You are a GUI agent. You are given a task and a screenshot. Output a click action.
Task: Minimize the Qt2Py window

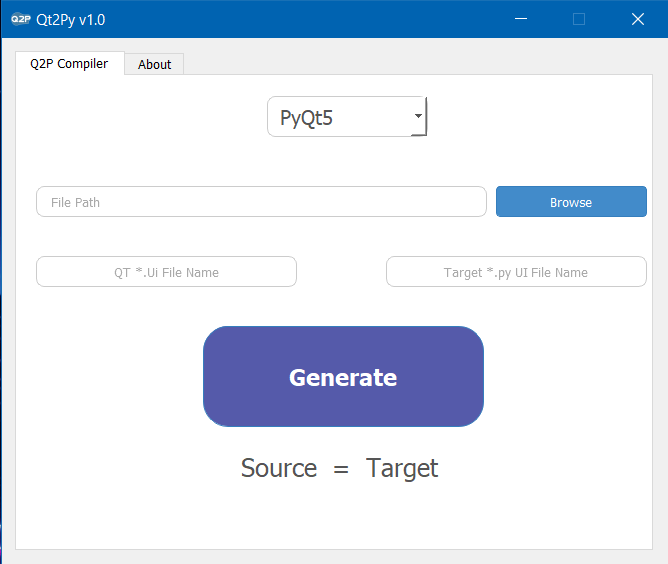(521, 19)
